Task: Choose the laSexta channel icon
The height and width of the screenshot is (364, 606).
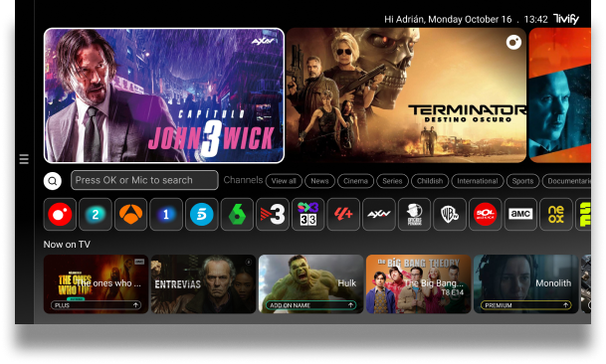Action: coord(237,215)
